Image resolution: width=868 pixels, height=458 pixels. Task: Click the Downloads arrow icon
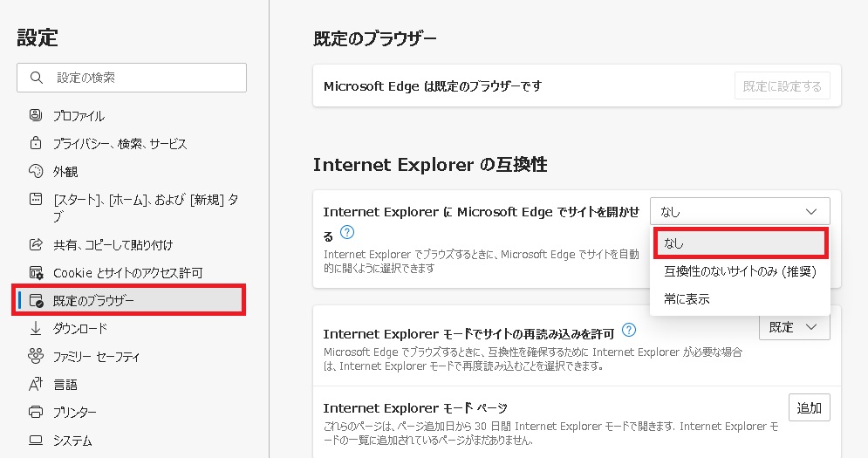36,328
